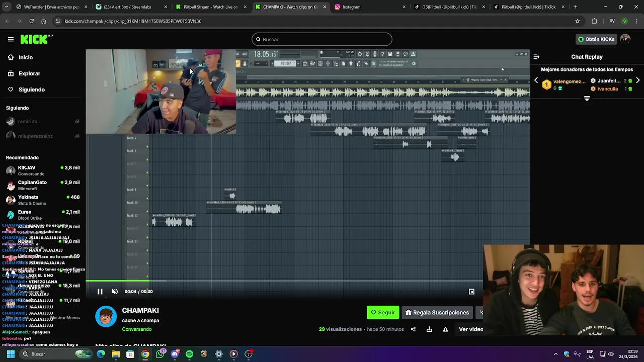This screenshot has height=362, width=644.
Task: Open KIKJAV recommended channel
Action: pyautogui.click(x=43, y=170)
